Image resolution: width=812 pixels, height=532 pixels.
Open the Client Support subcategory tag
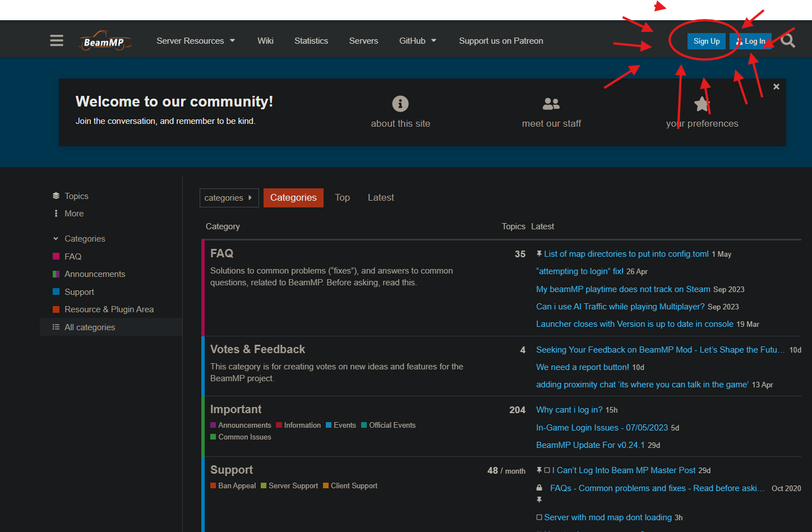pos(350,486)
